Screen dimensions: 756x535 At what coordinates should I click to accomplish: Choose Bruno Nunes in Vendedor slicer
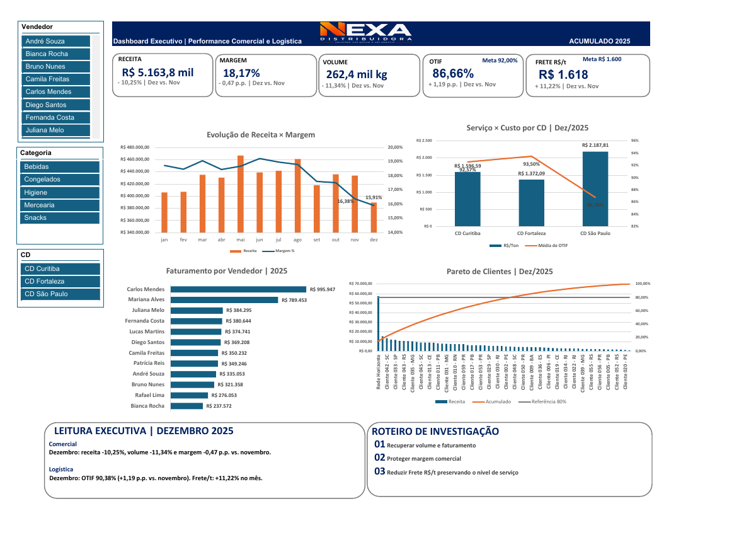pyautogui.click(x=56, y=67)
